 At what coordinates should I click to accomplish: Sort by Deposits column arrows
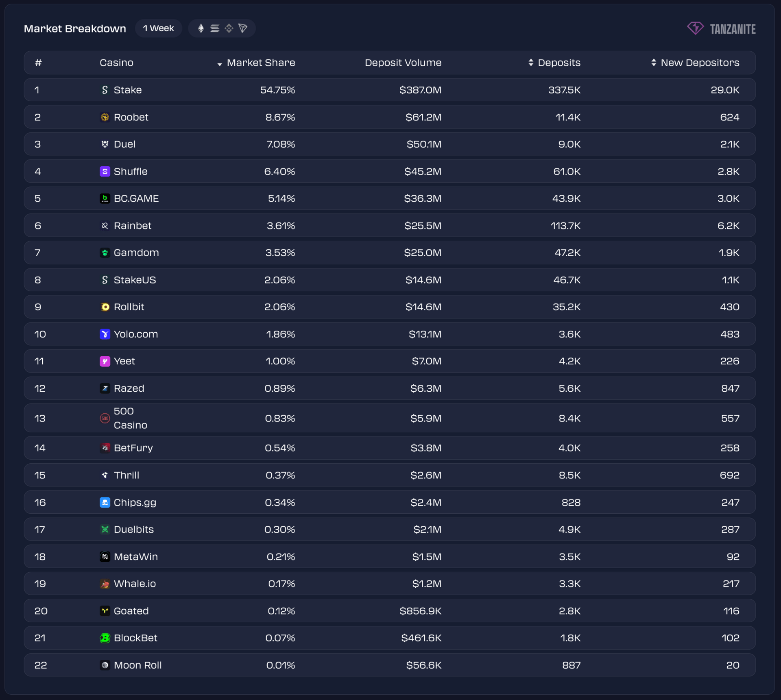(x=531, y=63)
